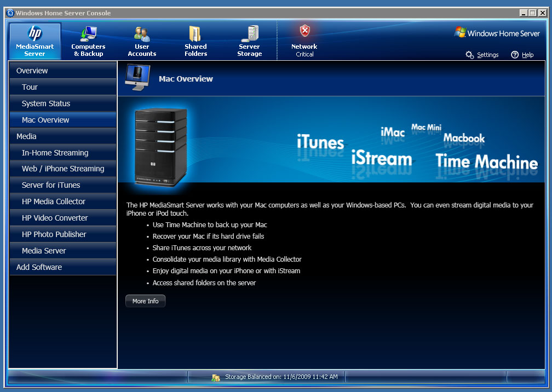Maximize the Home Server Console window
This screenshot has height=392, width=552.
pyautogui.click(x=533, y=13)
